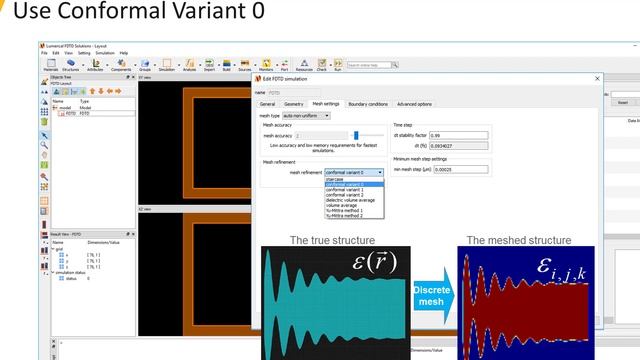Switch to the General tab
The image size is (640, 360).
coord(267,104)
